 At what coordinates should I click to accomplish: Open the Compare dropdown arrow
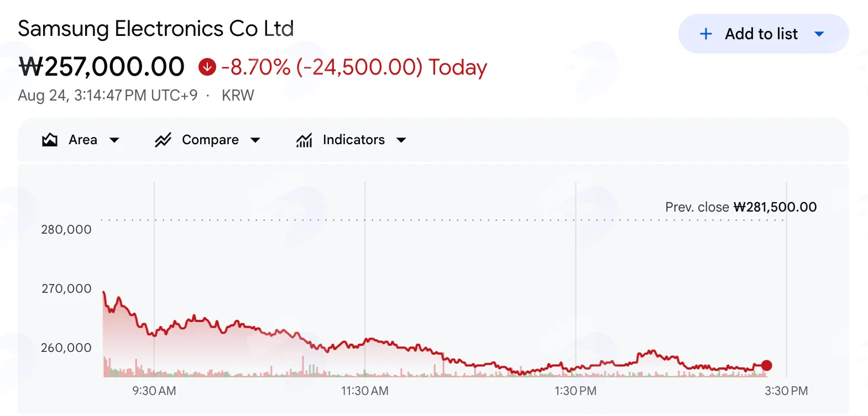pos(255,140)
